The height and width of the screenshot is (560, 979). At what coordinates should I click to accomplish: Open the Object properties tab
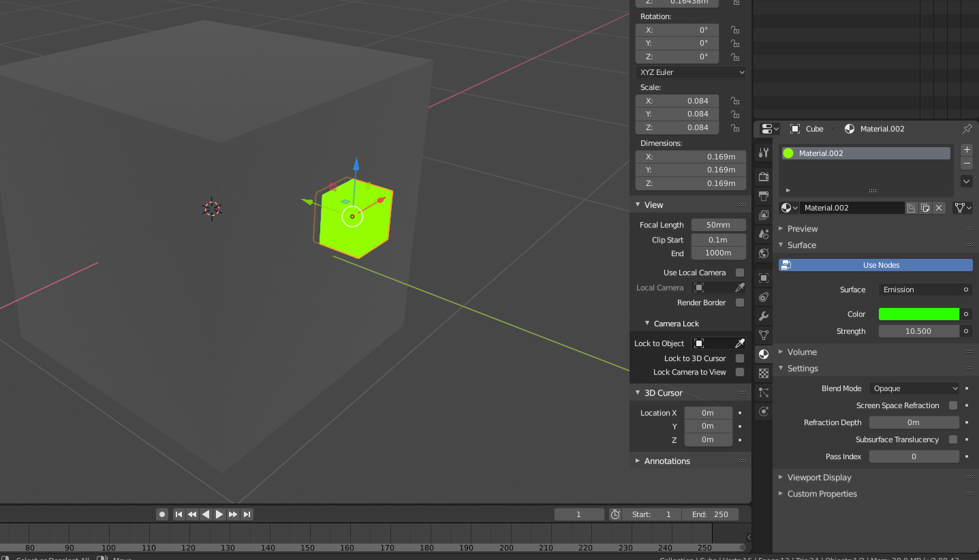763,277
